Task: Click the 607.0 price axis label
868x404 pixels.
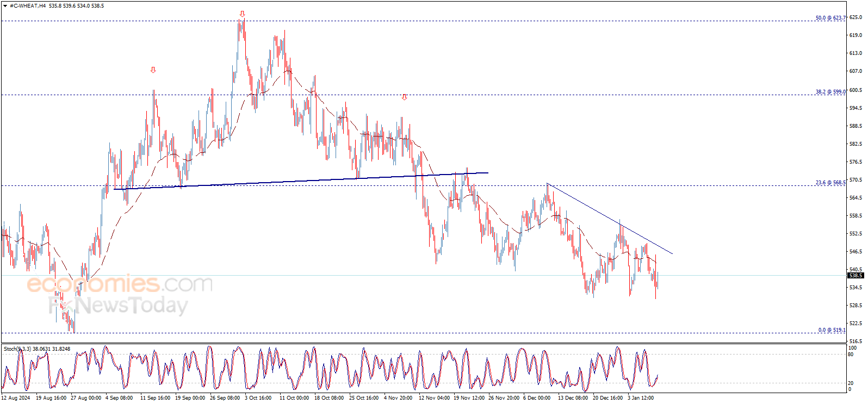Action: (855, 71)
